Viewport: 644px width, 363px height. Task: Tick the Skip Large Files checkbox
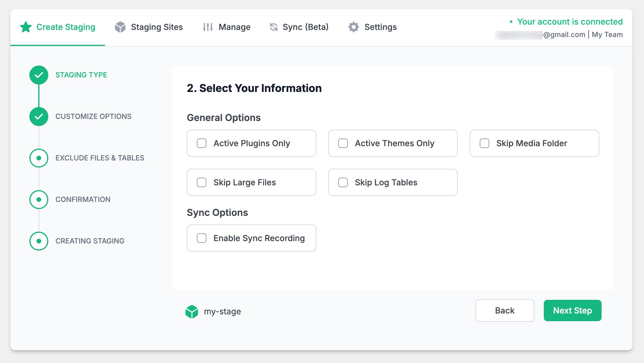point(202,182)
